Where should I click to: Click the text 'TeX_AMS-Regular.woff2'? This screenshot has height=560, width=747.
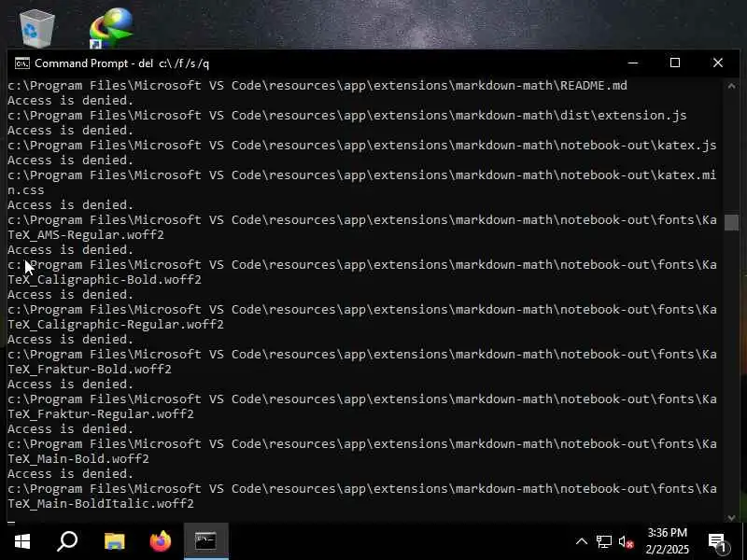click(86, 235)
